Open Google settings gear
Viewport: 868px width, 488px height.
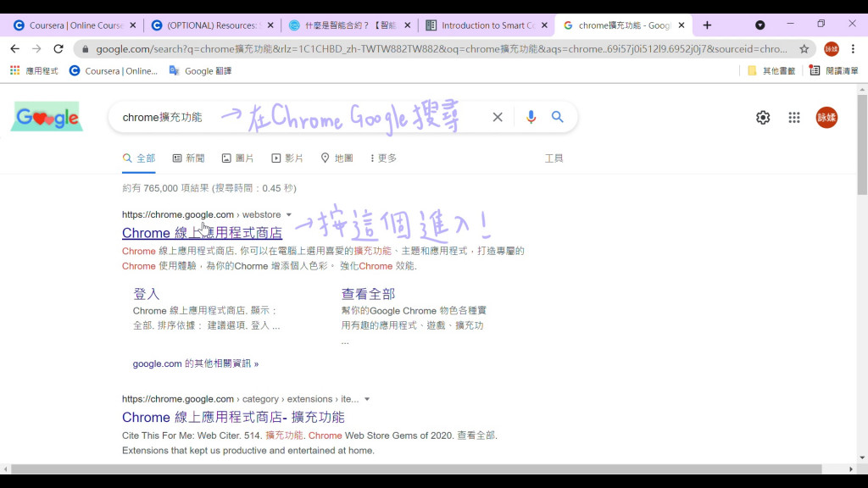point(763,117)
